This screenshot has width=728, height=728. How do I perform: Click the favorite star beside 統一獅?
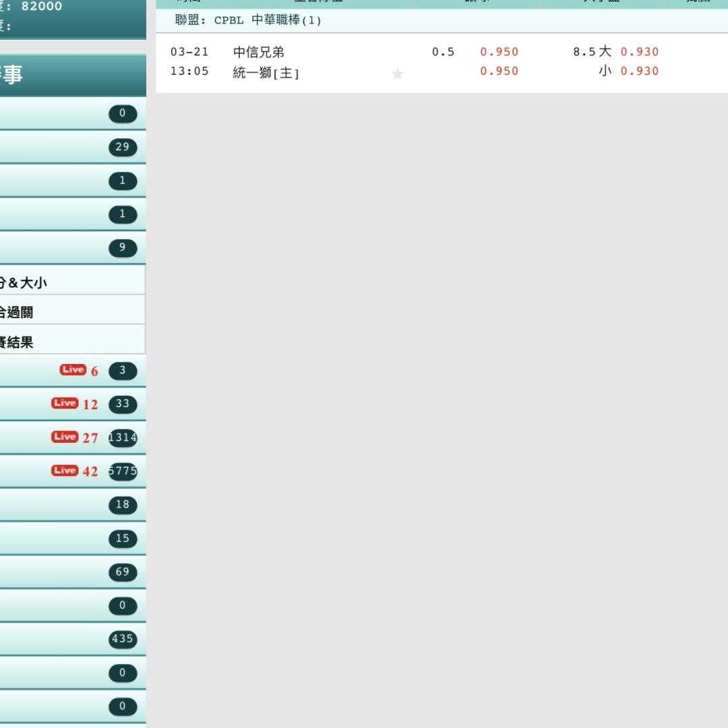click(398, 74)
